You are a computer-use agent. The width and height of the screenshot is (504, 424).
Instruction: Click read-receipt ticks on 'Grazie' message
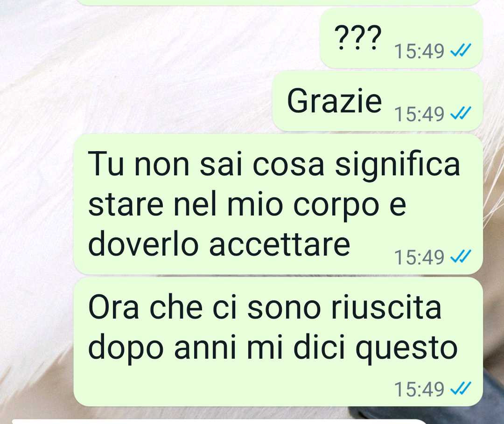(x=461, y=113)
